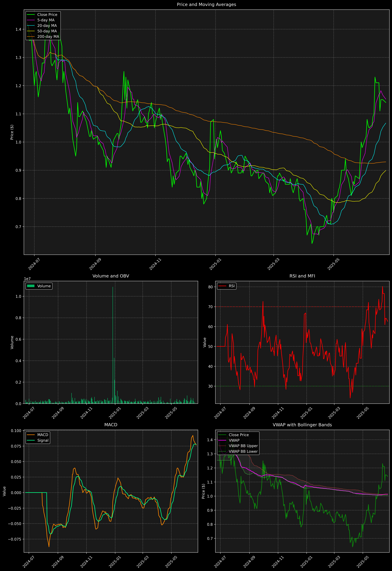Click the "0.8" y-axis tick on the VWAP chart

click(210, 524)
